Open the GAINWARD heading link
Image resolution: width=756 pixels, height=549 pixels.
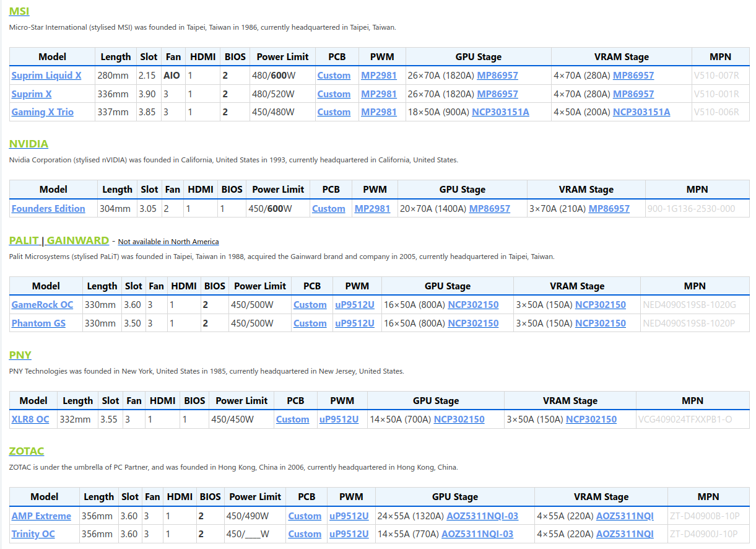pyautogui.click(x=78, y=240)
